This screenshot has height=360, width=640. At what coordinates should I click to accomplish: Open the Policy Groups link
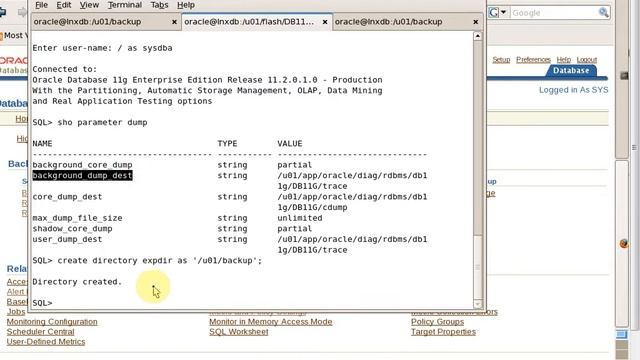pos(438,322)
